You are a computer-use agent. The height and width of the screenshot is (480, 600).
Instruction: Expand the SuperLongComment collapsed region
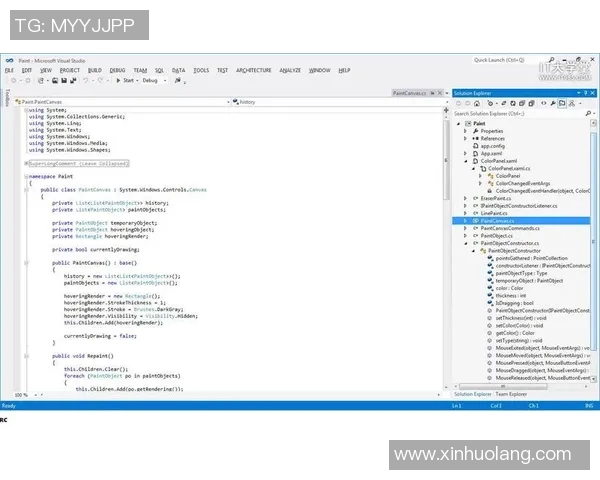click(26, 163)
